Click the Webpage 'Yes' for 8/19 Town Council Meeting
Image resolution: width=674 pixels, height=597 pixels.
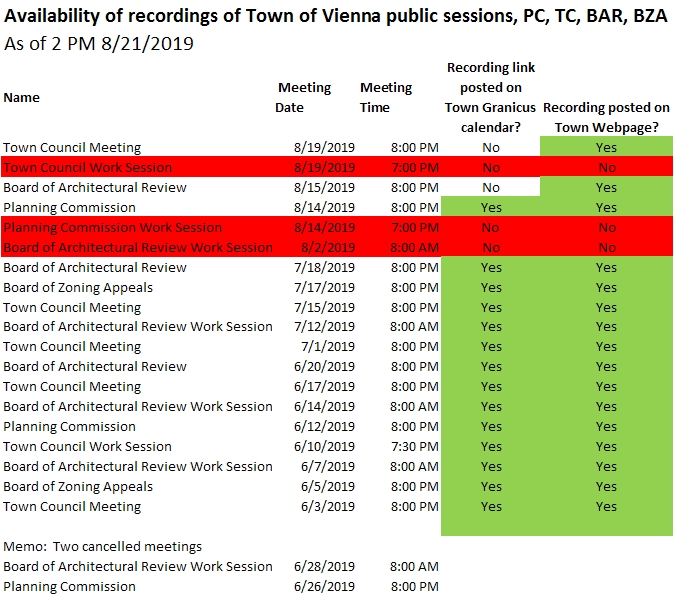coord(606,147)
